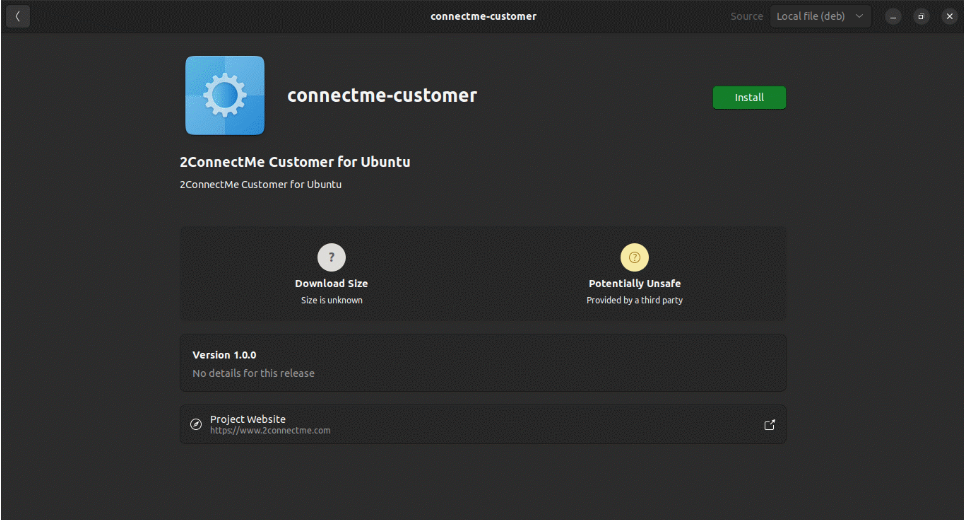Open the external link icon for Project Website

[769, 425]
